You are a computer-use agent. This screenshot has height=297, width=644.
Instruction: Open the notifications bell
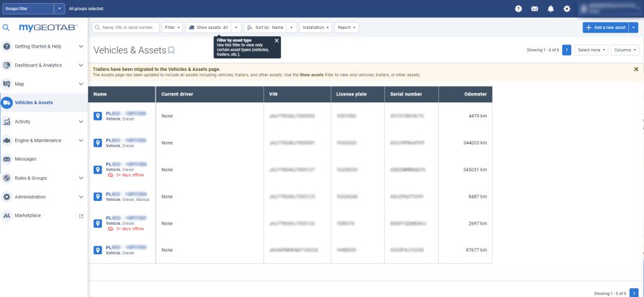pyautogui.click(x=551, y=9)
